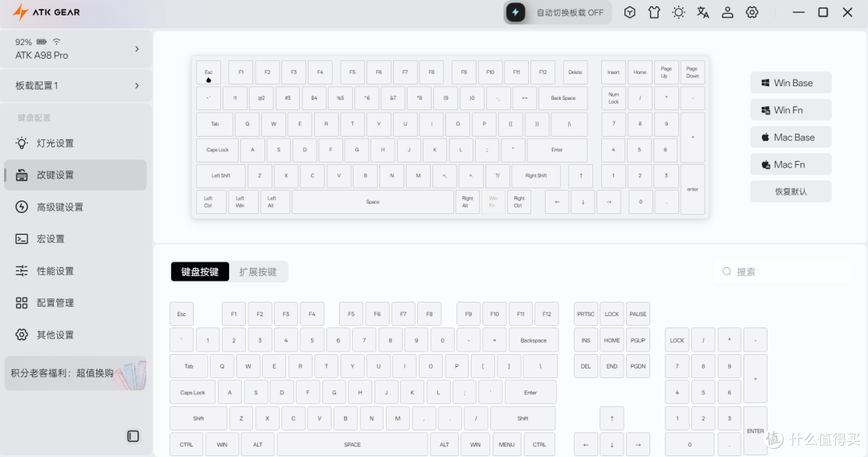868x457 pixels.
Task: Click 恢复默认 restore defaults button
Action: pyautogui.click(x=791, y=191)
